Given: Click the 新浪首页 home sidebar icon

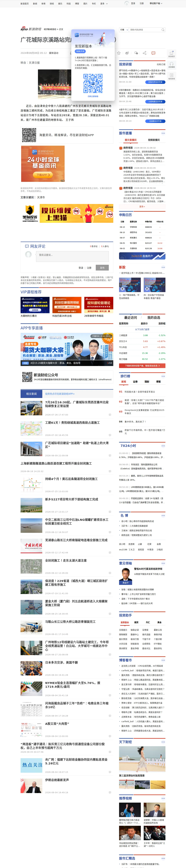Looking at the screenshot, I should tap(172, 54).
